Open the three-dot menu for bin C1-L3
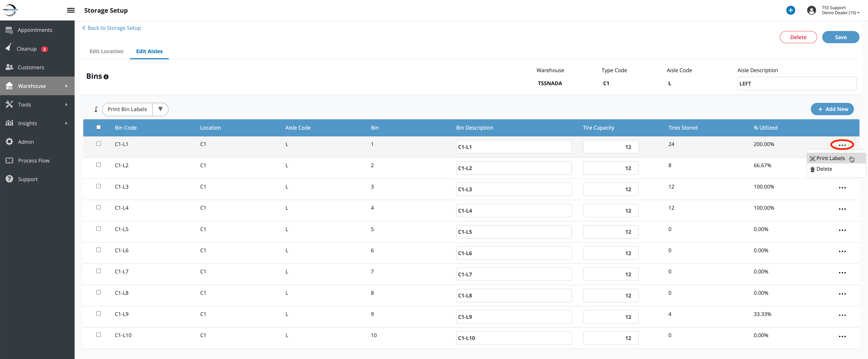Image resolution: width=868 pixels, height=359 pixels. [842, 188]
